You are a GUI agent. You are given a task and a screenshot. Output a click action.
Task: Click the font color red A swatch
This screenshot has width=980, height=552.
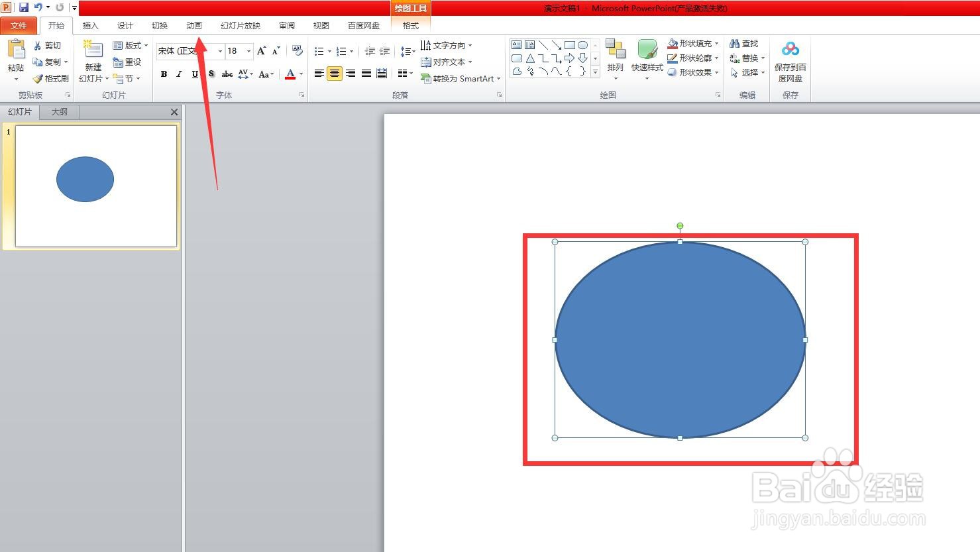click(290, 74)
